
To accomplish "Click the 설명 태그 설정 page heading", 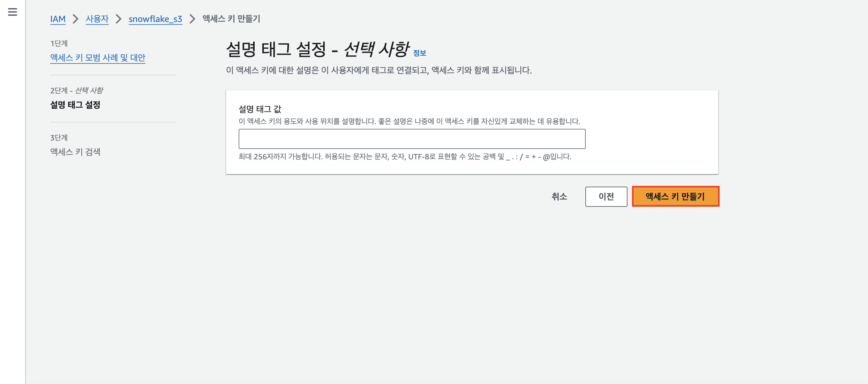I will point(317,49).
